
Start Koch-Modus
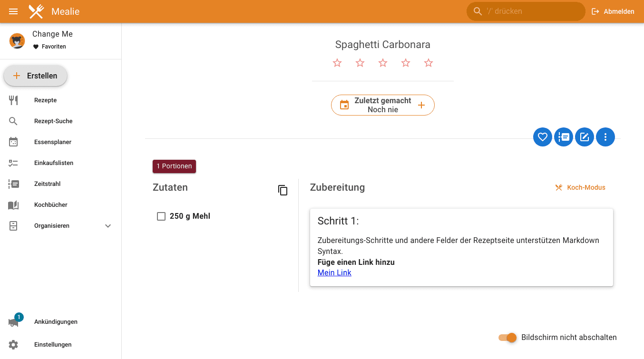[580, 187]
